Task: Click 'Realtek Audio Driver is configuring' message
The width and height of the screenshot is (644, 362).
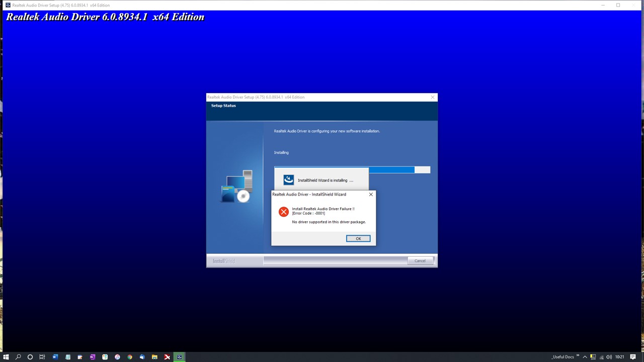Action: (327, 131)
